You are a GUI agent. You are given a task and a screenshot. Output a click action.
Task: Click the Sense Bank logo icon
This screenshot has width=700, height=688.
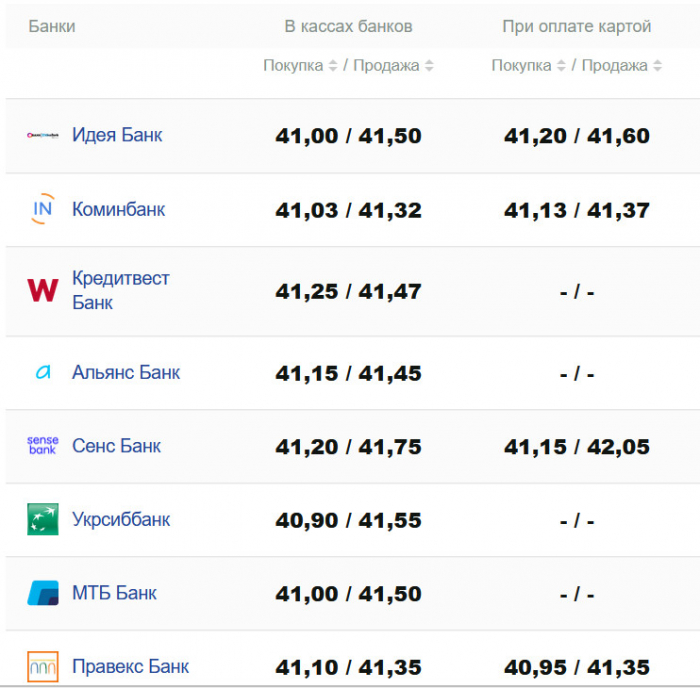pyautogui.click(x=43, y=446)
